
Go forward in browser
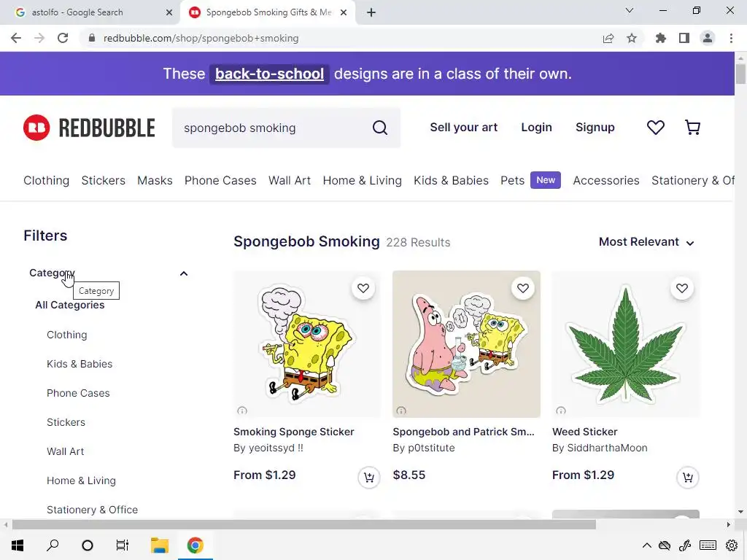coord(39,38)
